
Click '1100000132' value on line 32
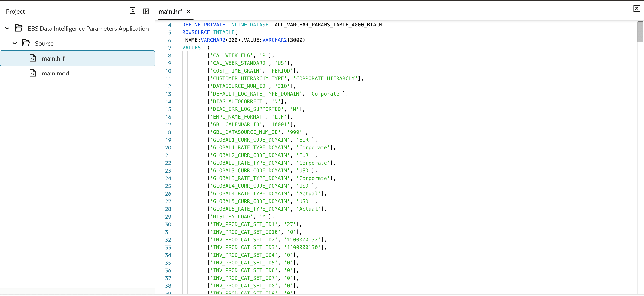[x=302, y=239]
